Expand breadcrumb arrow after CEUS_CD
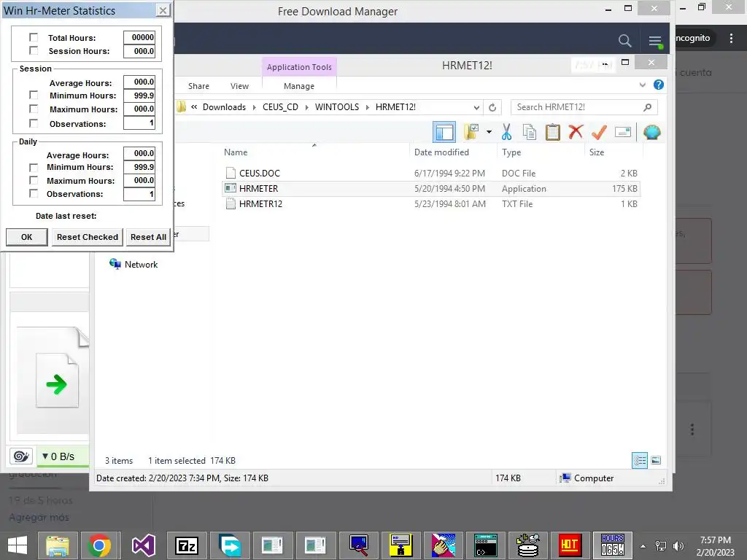This screenshot has width=747, height=560. click(x=306, y=108)
